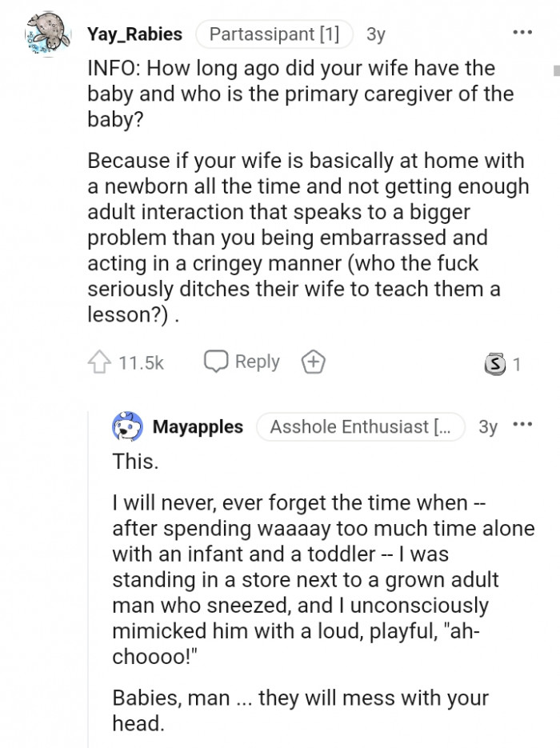Click the '3y' timestamp on the INFO comment
Viewport: 560px width, 748px height.
click(376, 34)
